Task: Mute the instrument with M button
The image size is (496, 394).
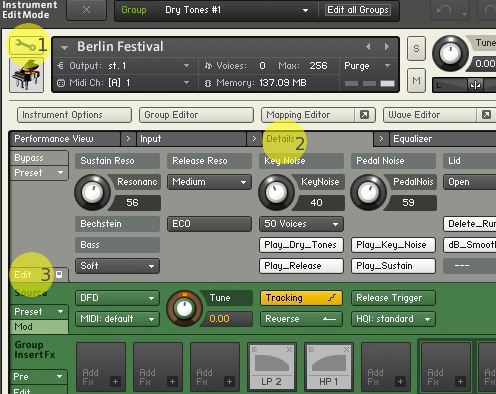Action: click(416, 80)
